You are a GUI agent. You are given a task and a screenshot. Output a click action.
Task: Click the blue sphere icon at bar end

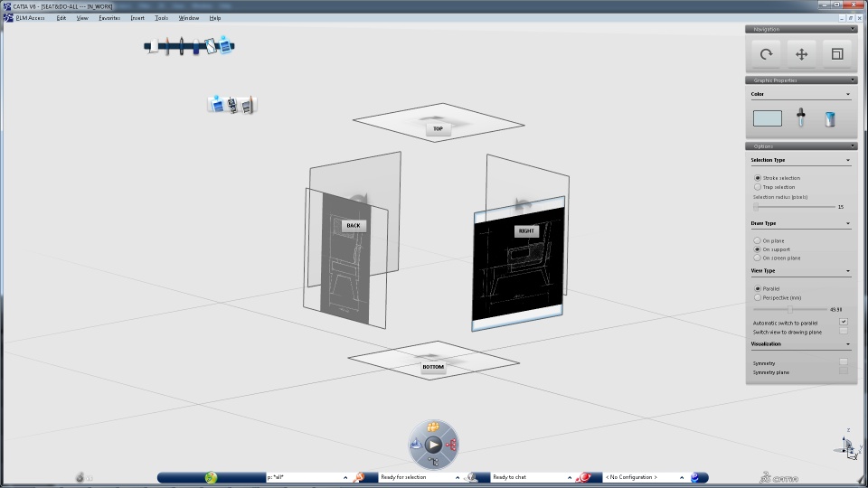695,477
